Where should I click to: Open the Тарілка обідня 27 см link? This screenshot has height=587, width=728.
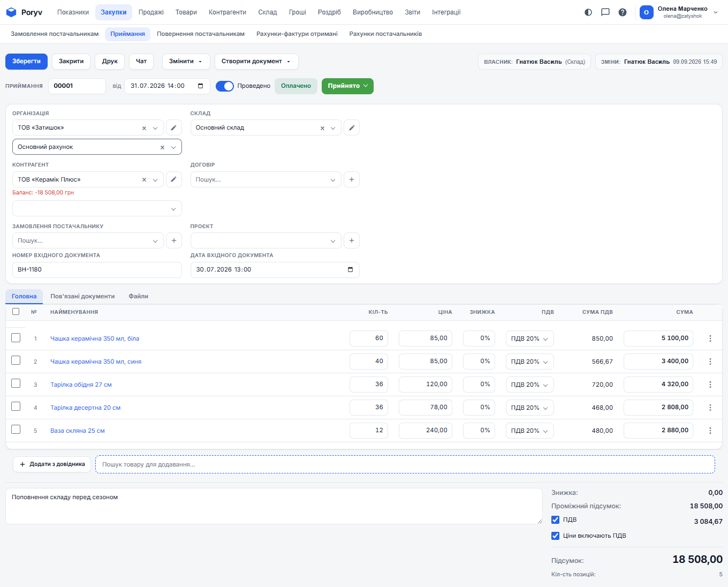(81, 385)
